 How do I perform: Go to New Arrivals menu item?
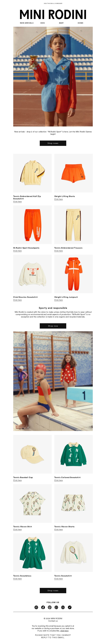(27, 23)
